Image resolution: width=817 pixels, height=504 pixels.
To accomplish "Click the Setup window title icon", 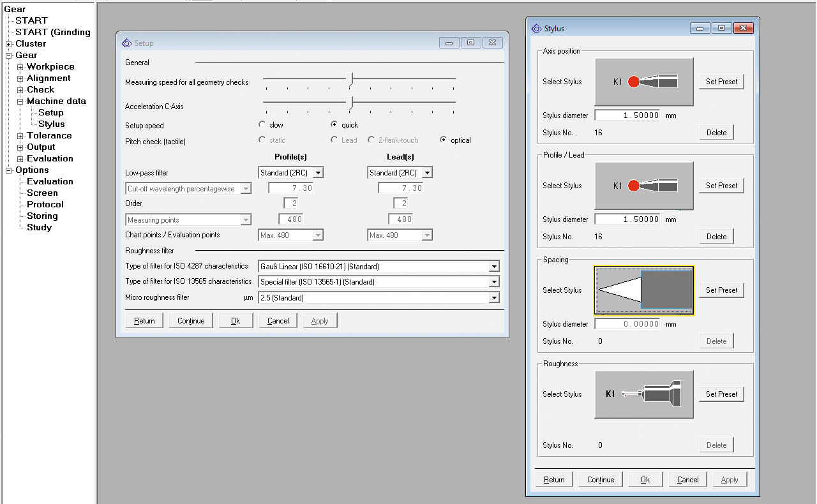I will tap(126, 43).
